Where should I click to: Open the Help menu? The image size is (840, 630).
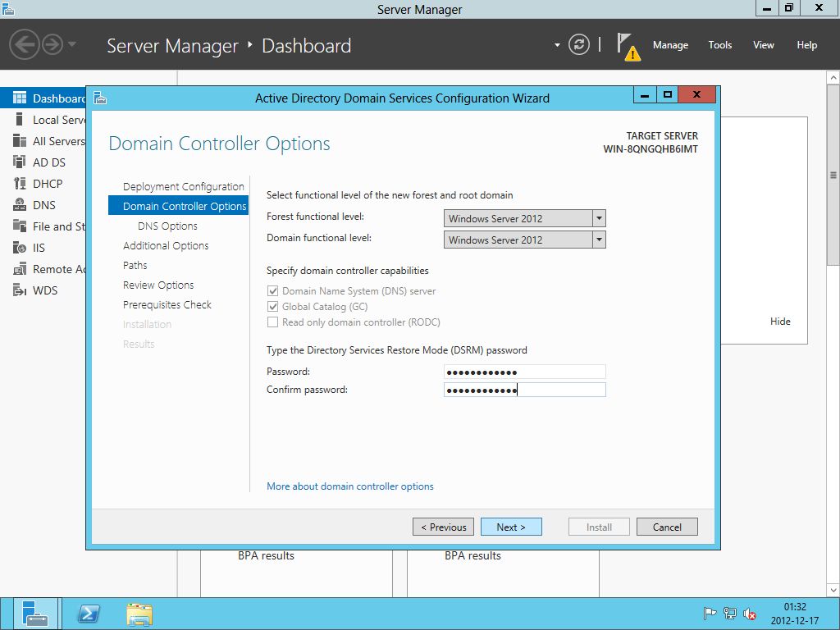pos(806,45)
